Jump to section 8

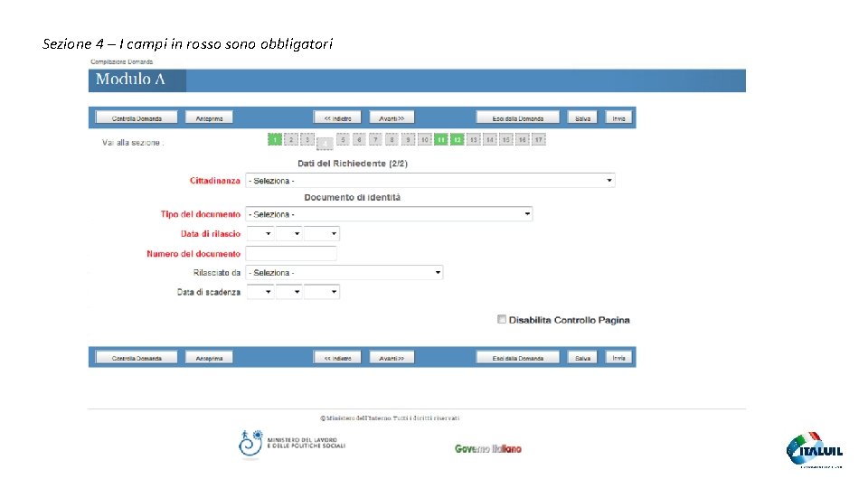(392, 139)
